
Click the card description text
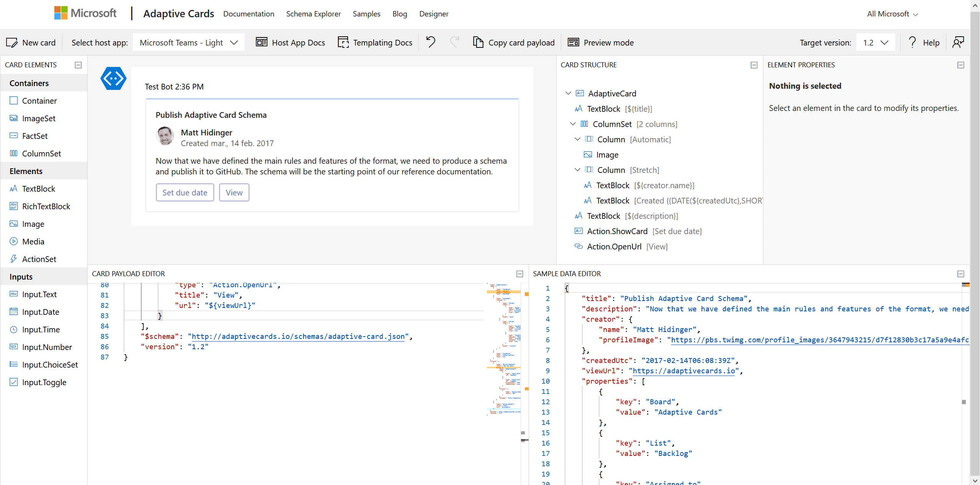click(331, 166)
